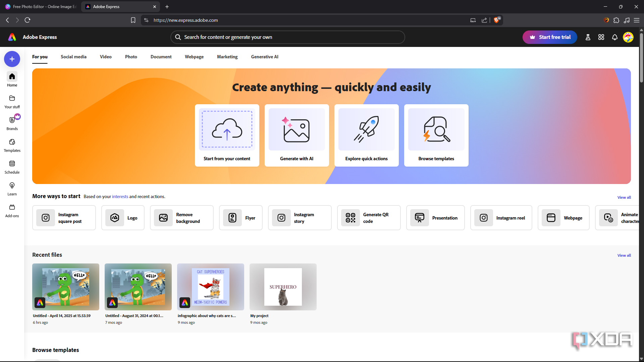Image resolution: width=644 pixels, height=362 pixels.
Task: Select the Webpage quick start button
Action: [x=563, y=218]
